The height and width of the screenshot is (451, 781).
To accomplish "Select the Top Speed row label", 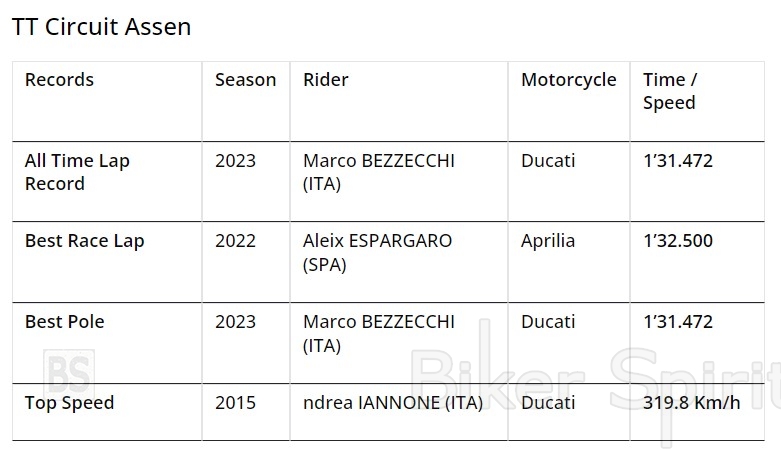I will (69, 403).
